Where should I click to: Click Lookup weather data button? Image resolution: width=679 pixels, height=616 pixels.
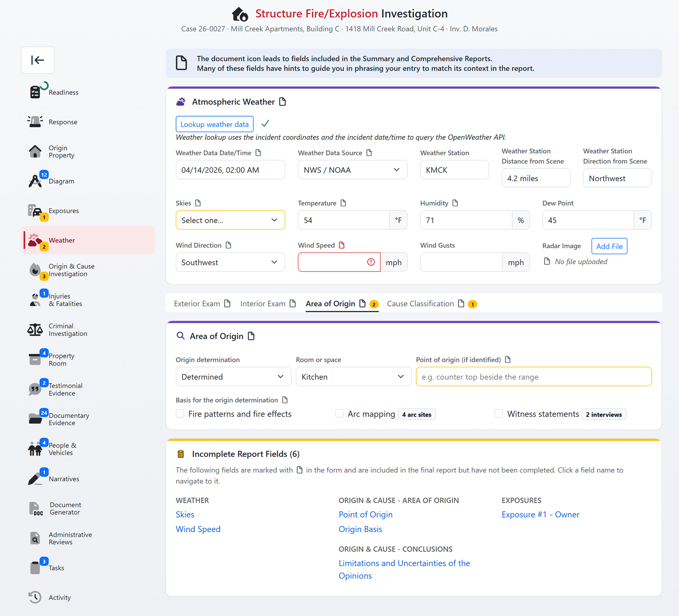click(214, 124)
